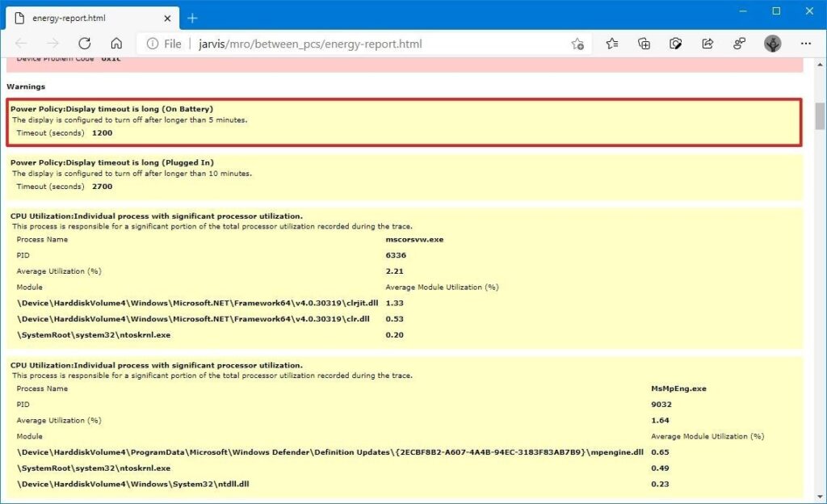
Task: Click module utilization value 0.53
Action: pyautogui.click(x=394, y=319)
